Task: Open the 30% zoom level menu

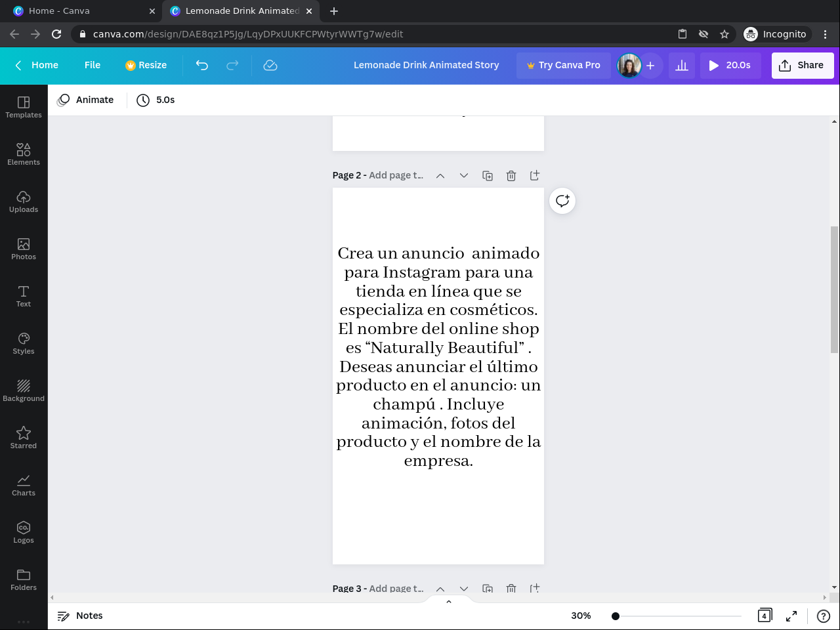Action: [x=581, y=616]
